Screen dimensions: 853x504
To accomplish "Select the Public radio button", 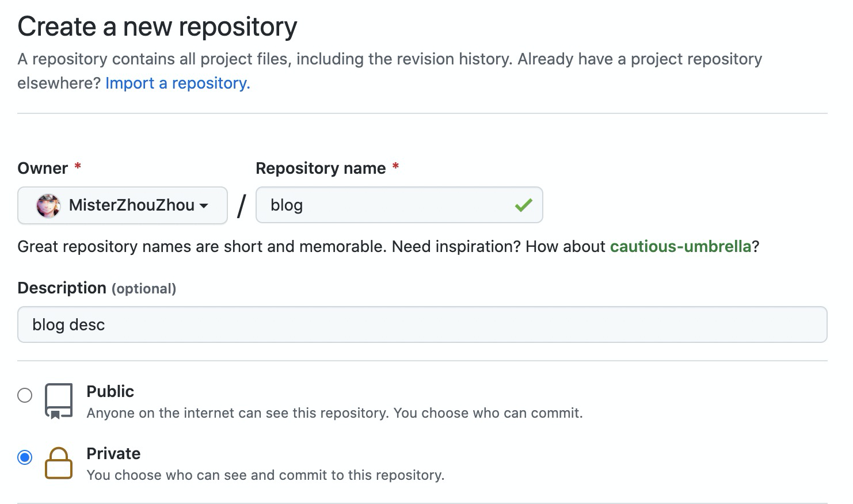I will point(25,395).
